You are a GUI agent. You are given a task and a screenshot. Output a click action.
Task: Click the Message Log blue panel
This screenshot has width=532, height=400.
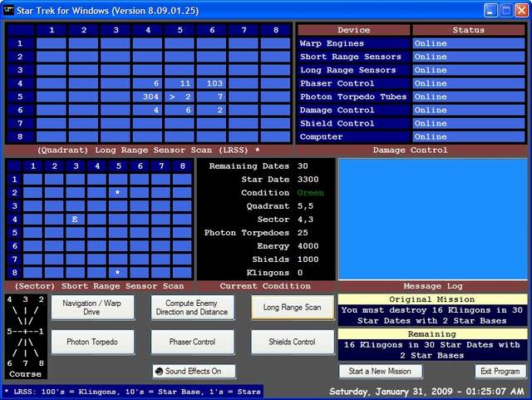click(x=433, y=220)
